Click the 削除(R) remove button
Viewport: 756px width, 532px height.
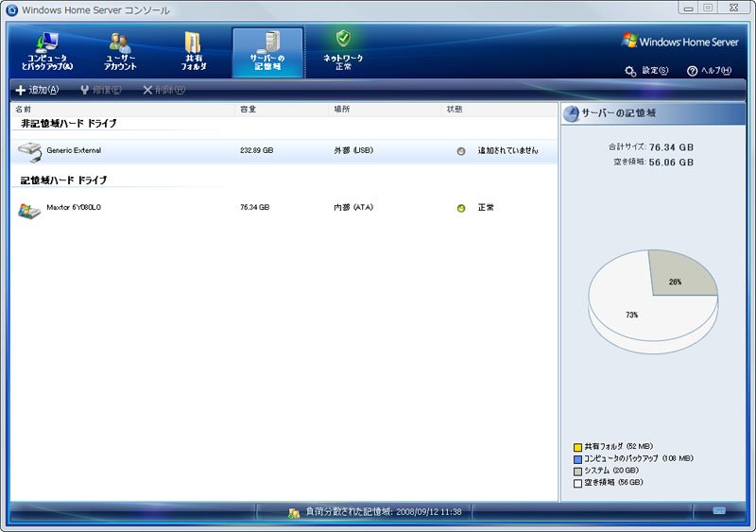pos(163,90)
